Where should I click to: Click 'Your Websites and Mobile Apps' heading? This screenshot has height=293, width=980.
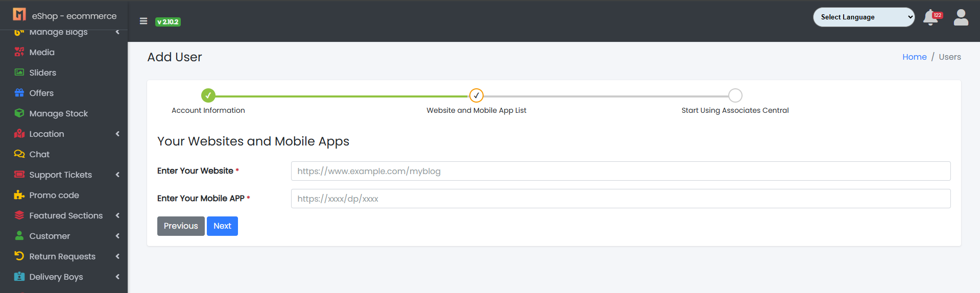[253, 141]
